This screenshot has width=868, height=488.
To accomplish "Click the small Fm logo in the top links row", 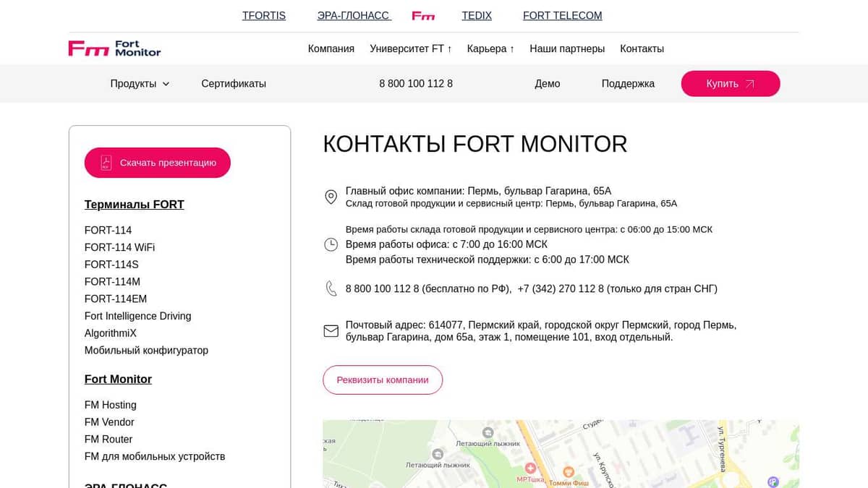I will click(x=423, y=15).
